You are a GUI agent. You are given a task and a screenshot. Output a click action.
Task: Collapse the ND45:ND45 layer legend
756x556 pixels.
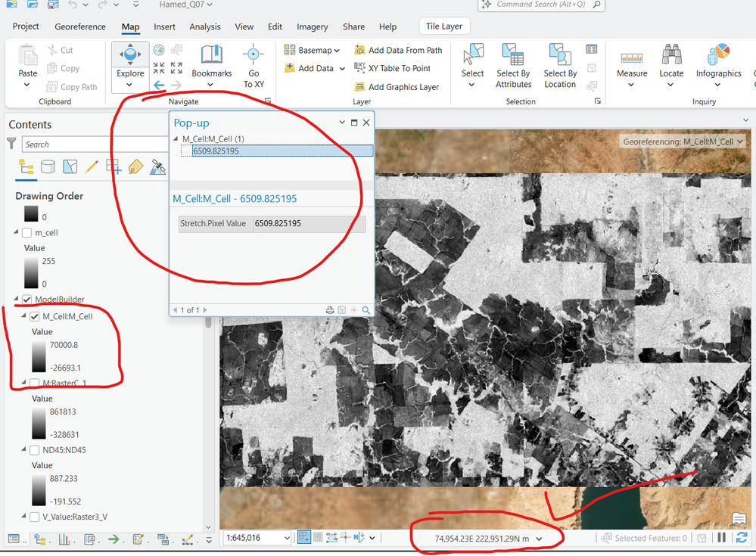[23, 449]
